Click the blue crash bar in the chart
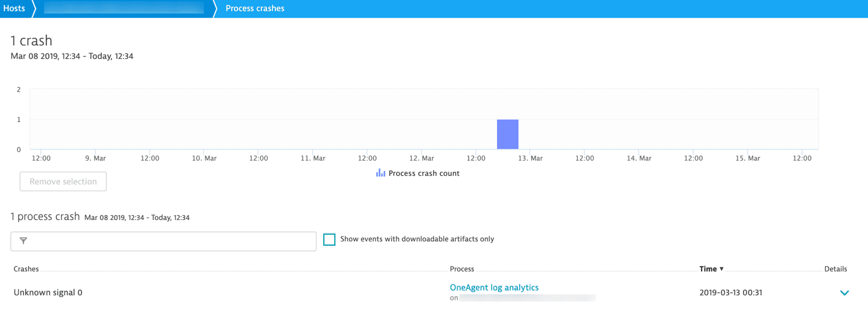Screen dimensions: 868x312 507,134
